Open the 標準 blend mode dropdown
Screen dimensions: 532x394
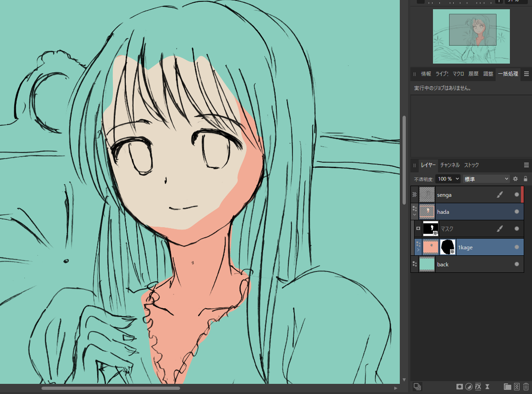[486, 179]
